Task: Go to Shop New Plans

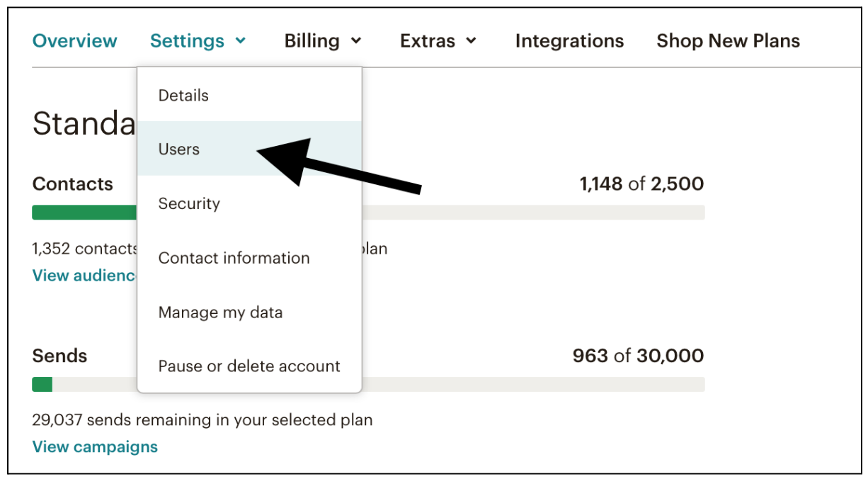Action: (728, 41)
